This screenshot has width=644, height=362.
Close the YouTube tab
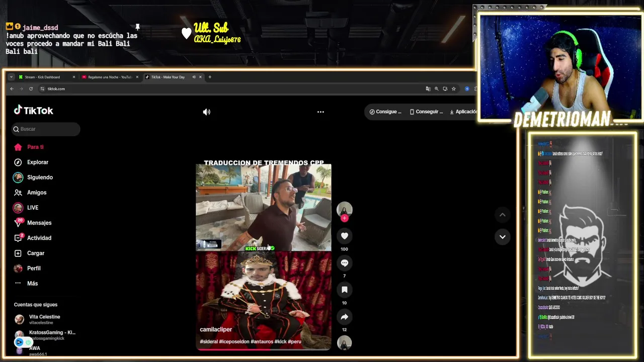pyautogui.click(x=137, y=77)
